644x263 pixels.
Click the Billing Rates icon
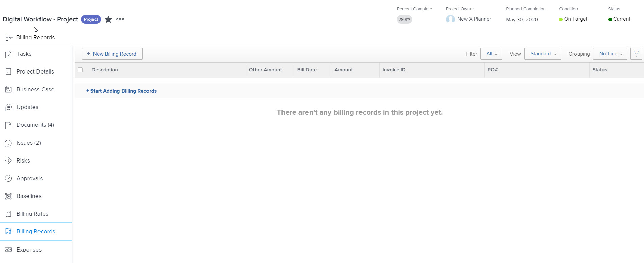pyautogui.click(x=8, y=214)
